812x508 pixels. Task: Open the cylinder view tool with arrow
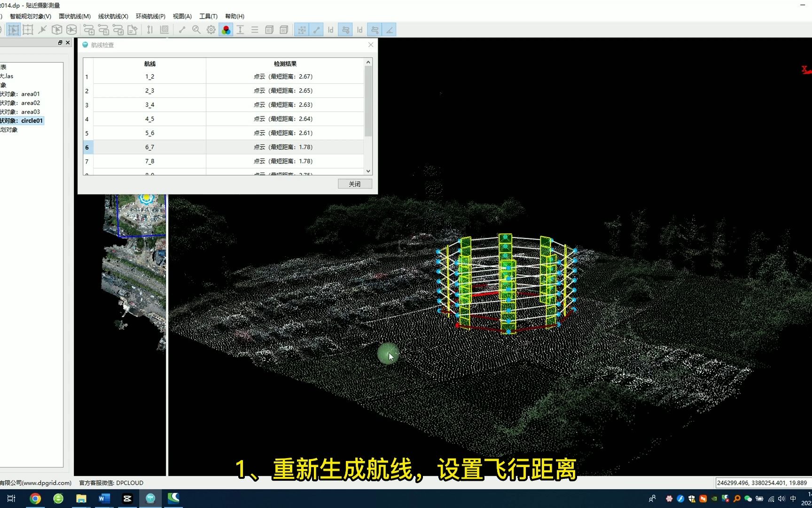(x=71, y=30)
